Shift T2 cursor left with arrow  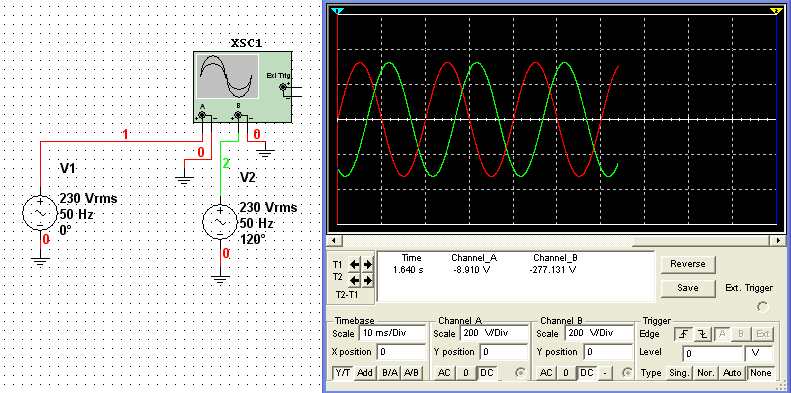(355, 279)
